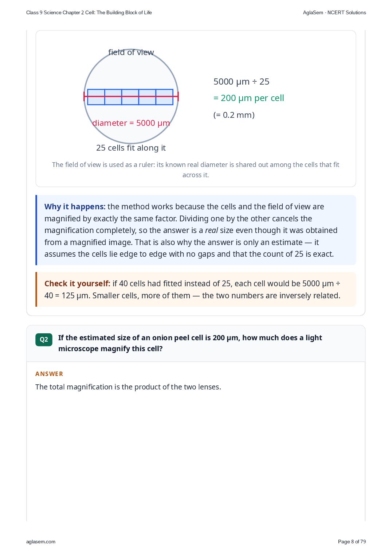This screenshot has width=392, height=555.
Task: Click the '25 cells fit along it' caption
Action: [x=131, y=148]
